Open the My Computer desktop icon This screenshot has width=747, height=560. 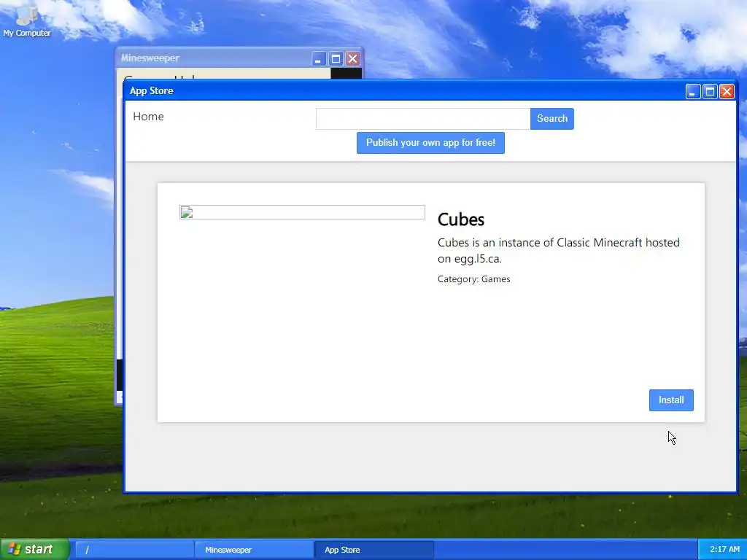coord(27,21)
